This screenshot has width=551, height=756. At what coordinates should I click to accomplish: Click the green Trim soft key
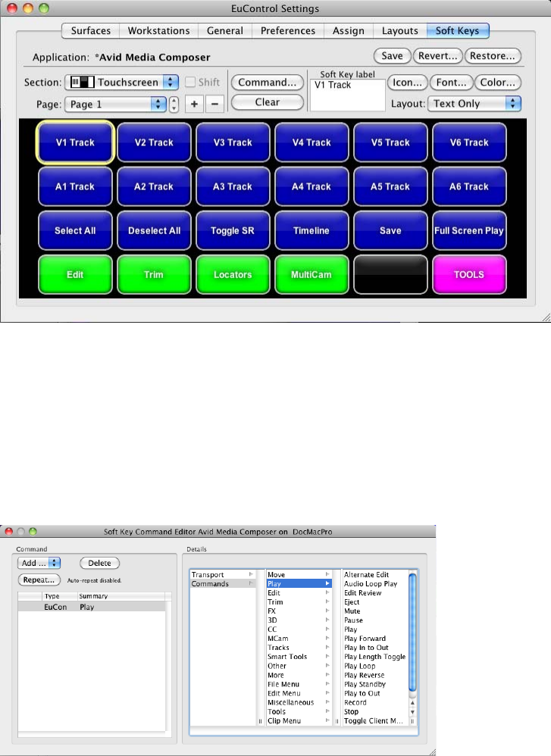[154, 274]
